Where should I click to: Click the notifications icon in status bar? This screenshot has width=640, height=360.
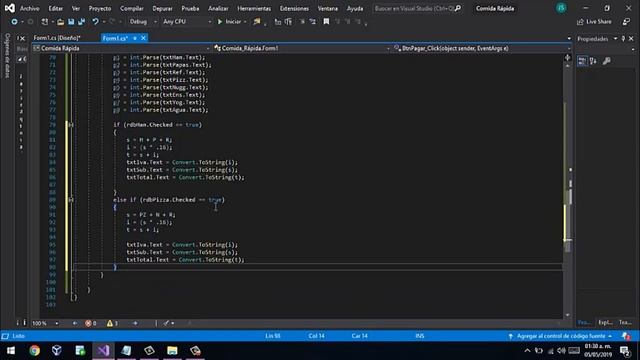(626, 336)
